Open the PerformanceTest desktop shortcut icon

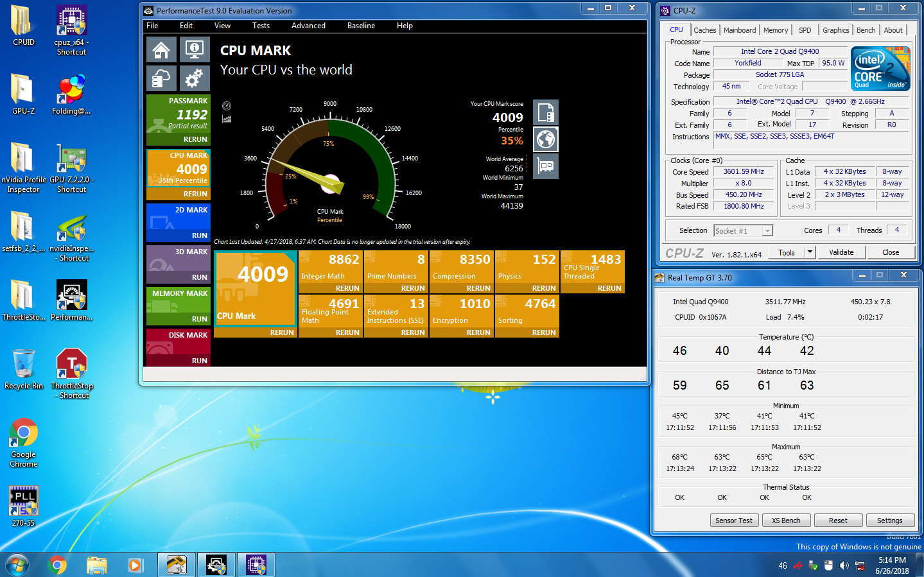(71, 300)
